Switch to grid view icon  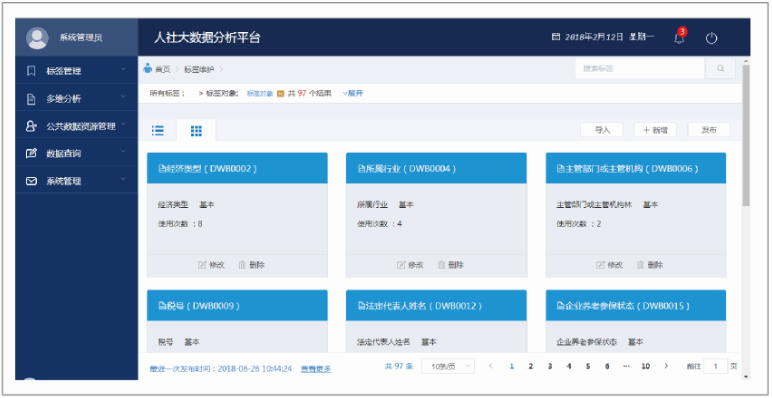pos(196,131)
